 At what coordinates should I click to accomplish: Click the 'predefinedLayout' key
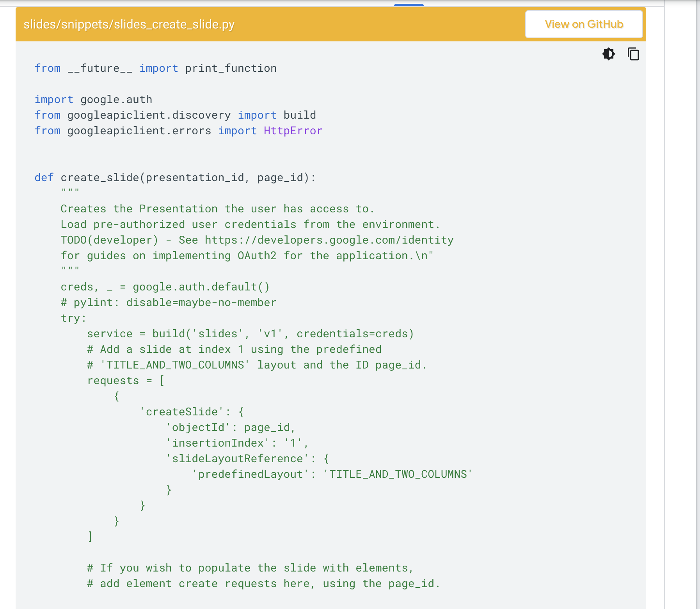click(251, 474)
